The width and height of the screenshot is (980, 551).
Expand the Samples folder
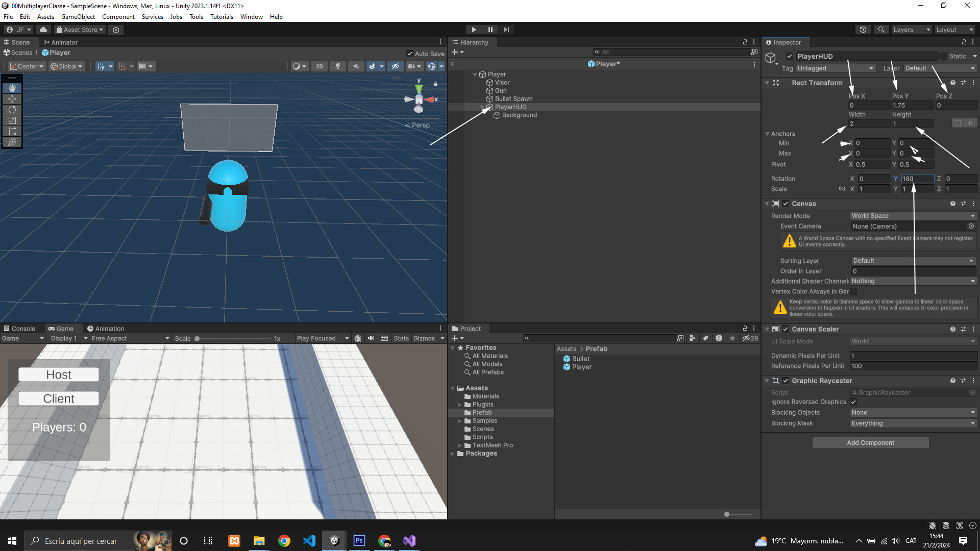coord(459,421)
